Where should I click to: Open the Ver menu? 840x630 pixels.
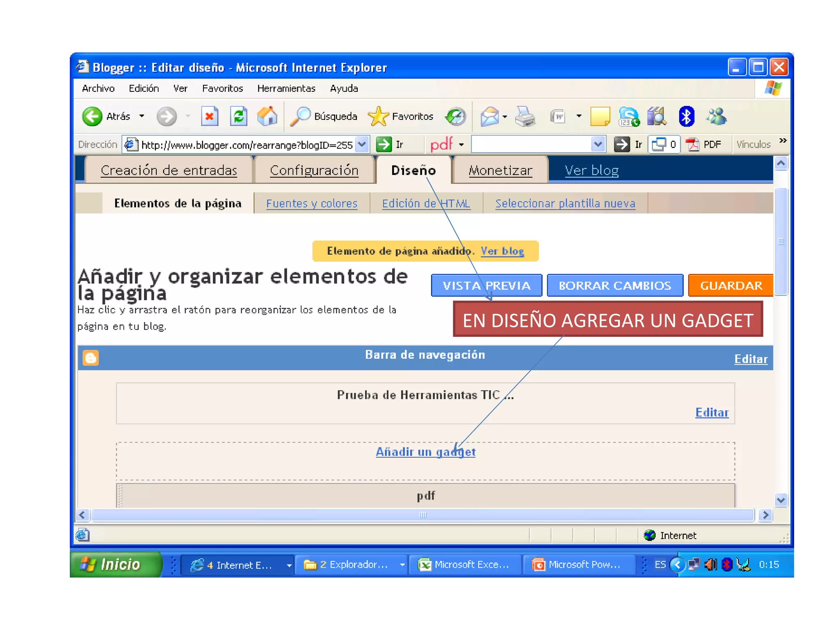[180, 89]
